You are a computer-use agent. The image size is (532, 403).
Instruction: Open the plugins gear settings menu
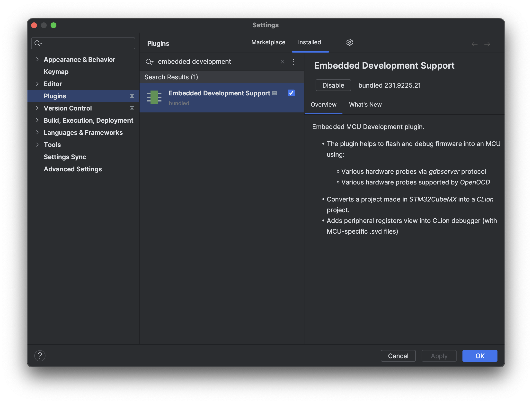(350, 42)
